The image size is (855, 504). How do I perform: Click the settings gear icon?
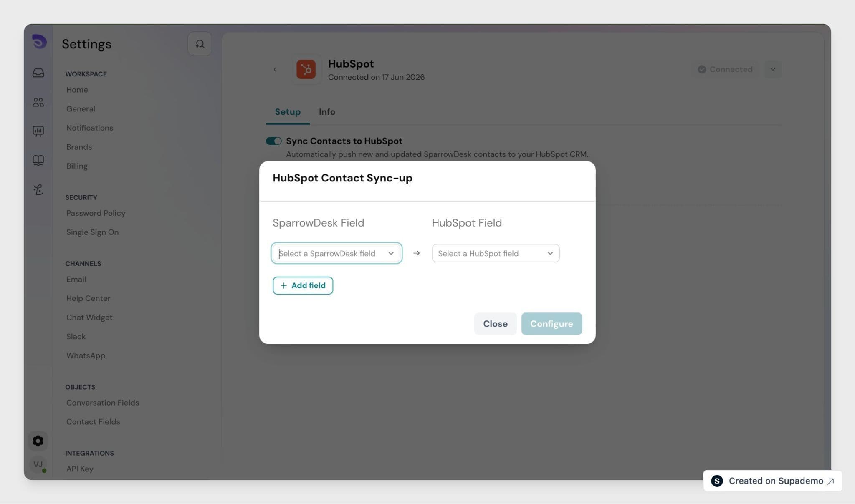tap(38, 441)
